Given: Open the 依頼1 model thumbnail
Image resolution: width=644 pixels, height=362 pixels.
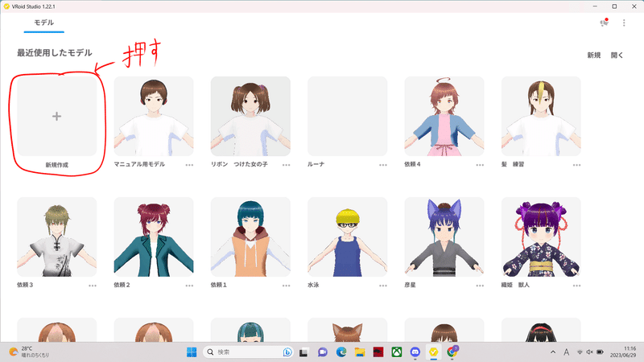Looking at the screenshot, I should pyautogui.click(x=250, y=237).
